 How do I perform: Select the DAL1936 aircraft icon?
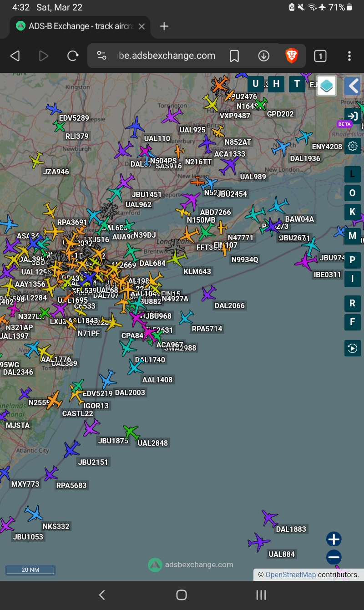click(x=282, y=147)
